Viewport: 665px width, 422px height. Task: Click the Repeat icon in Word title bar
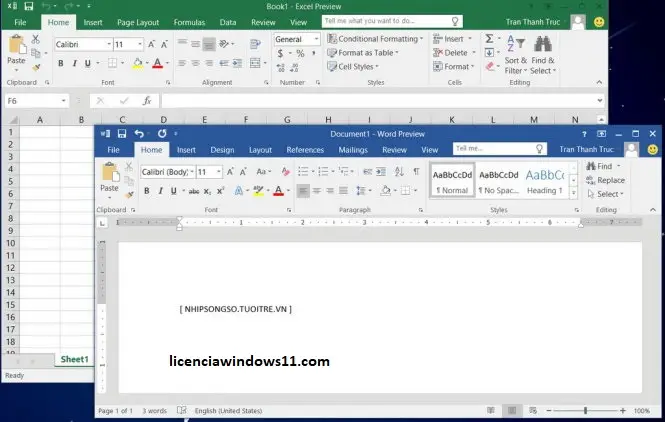tap(162, 134)
